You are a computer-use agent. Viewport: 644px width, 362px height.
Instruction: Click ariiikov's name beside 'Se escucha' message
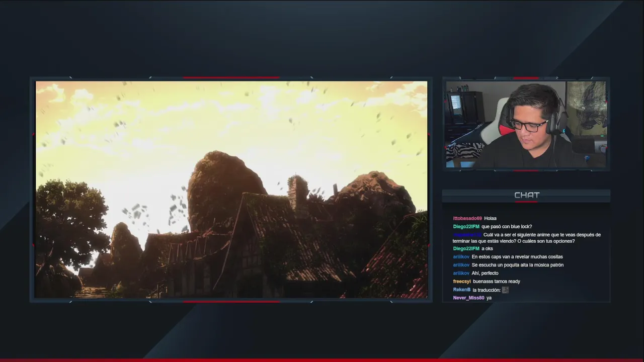(461, 265)
